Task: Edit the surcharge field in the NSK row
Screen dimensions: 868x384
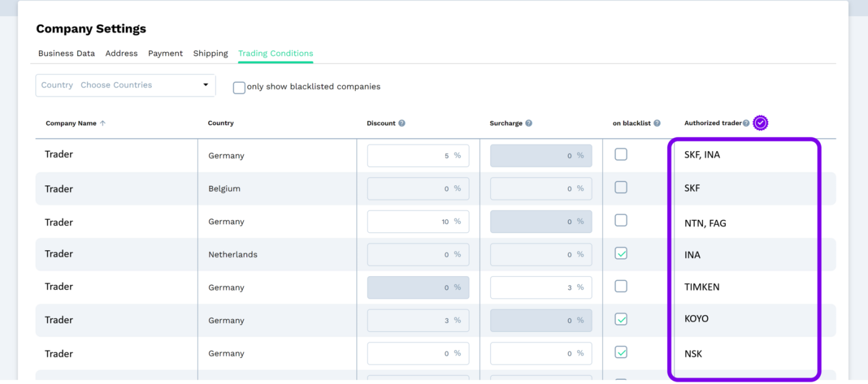Action: [541, 354]
